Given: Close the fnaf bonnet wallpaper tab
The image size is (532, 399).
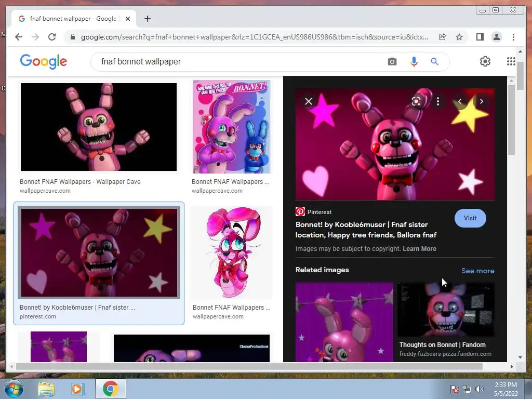Looking at the screenshot, I should tap(128, 19).
